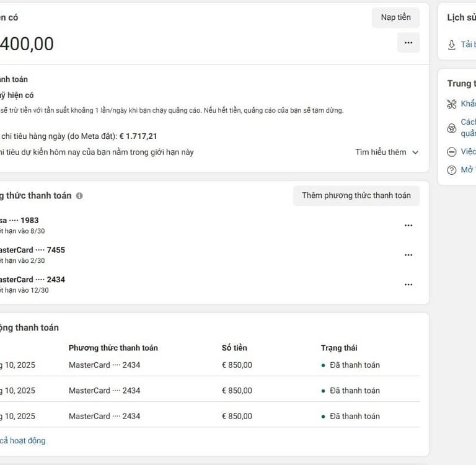Open the Việc help link
Screen dimensions: 476x465
[469, 152]
